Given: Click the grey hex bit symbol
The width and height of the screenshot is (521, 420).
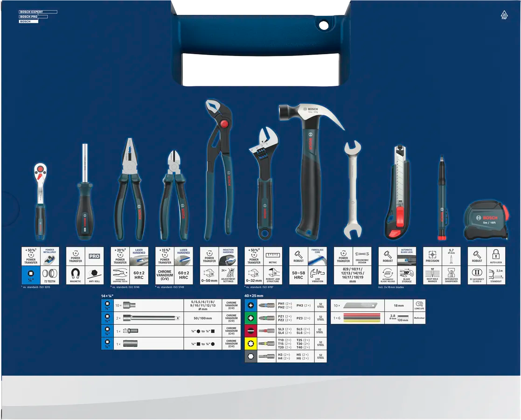Looking at the screenshot, I should (250, 356).
